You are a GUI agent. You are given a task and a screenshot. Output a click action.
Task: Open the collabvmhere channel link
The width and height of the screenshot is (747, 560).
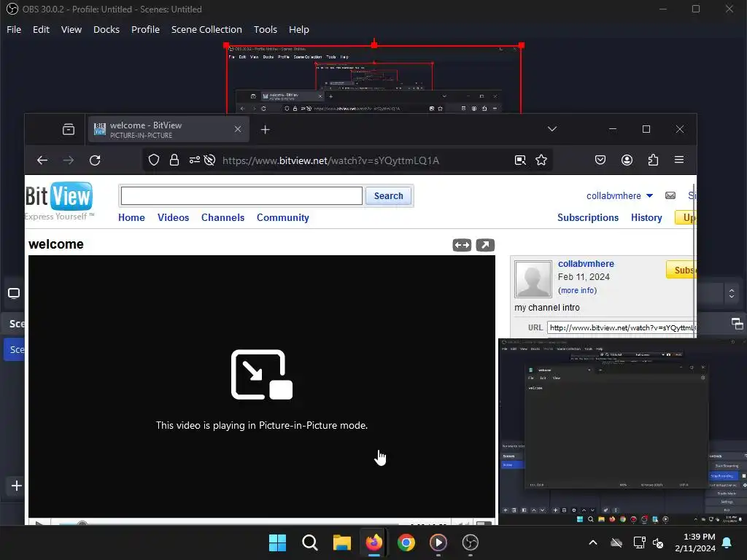coord(586,264)
